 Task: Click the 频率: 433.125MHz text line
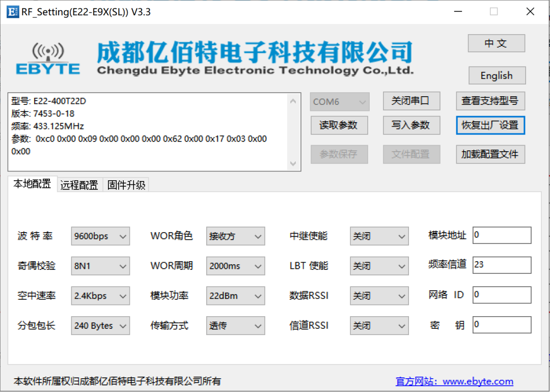point(48,126)
